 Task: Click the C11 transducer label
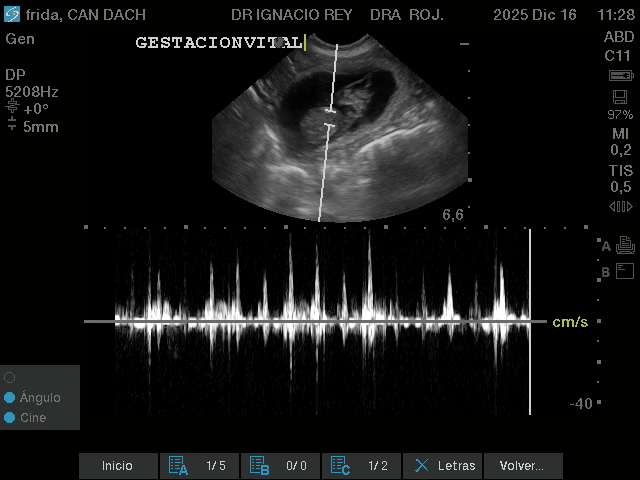[618, 56]
